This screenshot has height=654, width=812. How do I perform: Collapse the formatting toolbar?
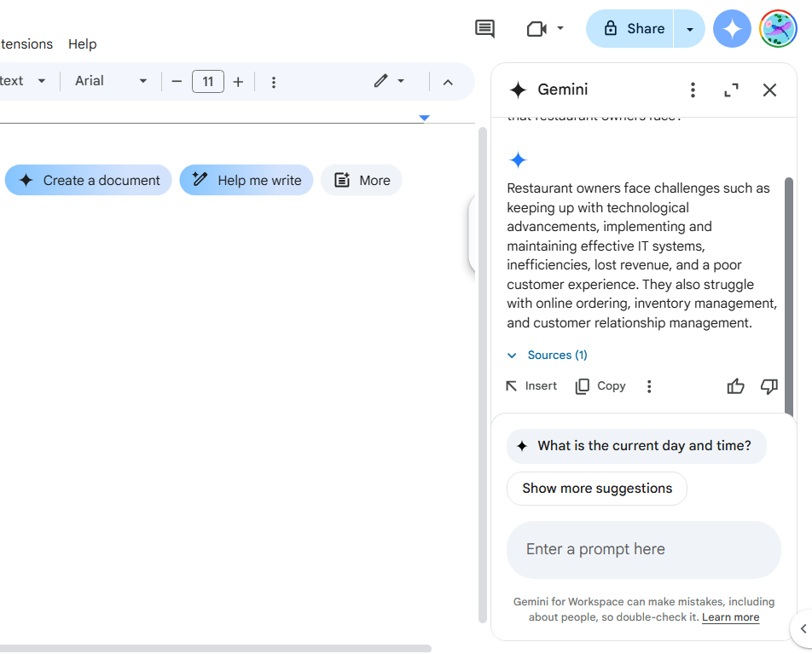tap(448, 81)
